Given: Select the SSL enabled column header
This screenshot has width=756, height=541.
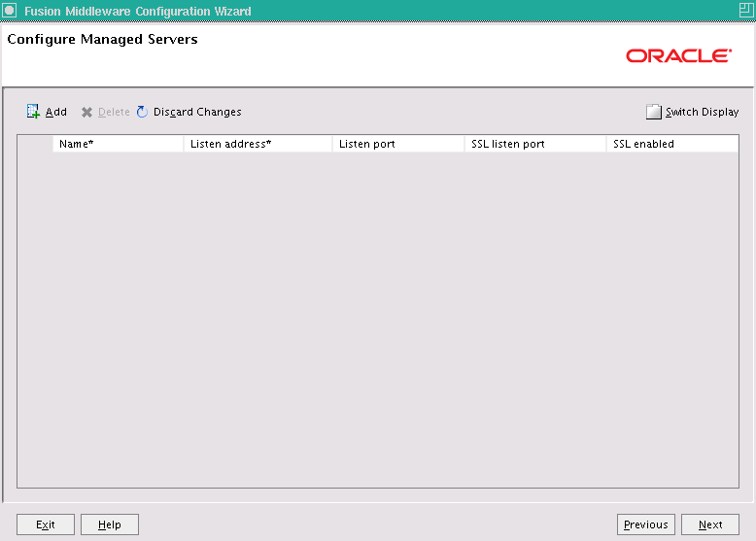Looking at the screenshot, I should (672, 144).
